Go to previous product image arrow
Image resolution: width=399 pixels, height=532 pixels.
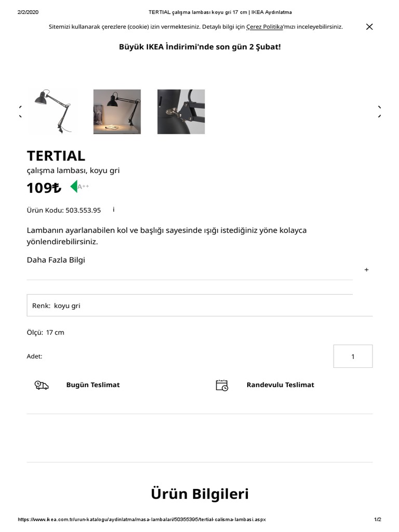tap(20, 111)
